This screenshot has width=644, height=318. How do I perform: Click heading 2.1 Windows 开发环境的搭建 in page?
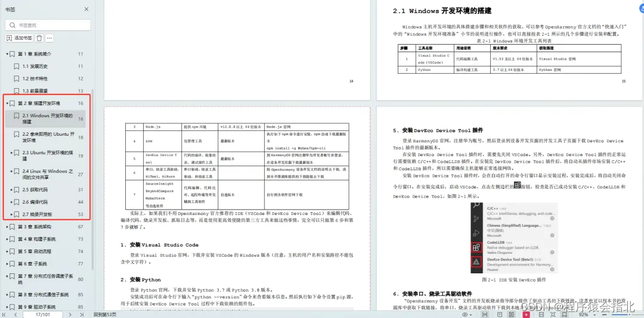click(x=442, y=11)
